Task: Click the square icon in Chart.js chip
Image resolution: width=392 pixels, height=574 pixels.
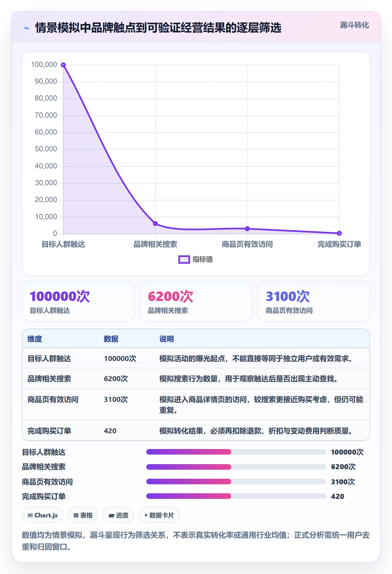Action: [30, 515]
